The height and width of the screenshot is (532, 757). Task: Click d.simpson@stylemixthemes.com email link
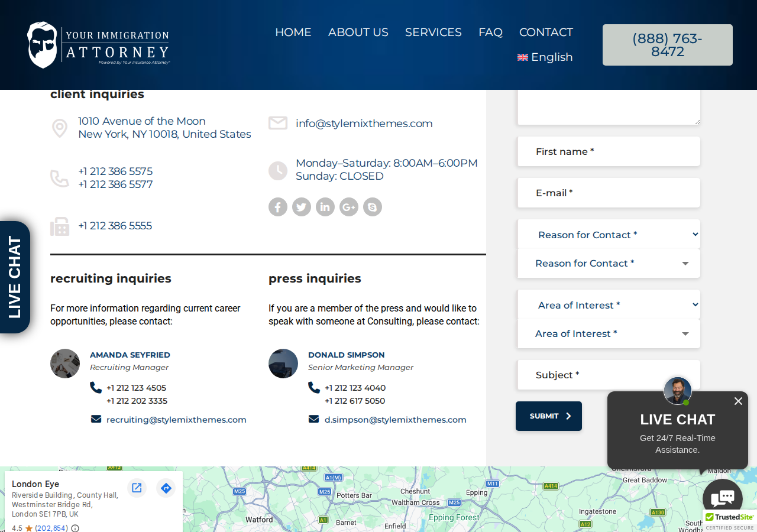point(396,420)
